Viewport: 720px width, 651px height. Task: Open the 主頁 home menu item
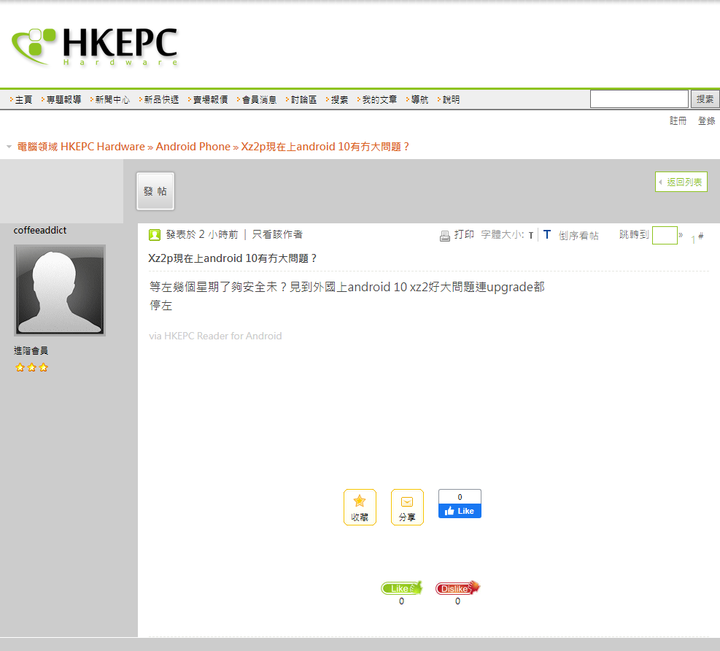click(x=23, y=100)
